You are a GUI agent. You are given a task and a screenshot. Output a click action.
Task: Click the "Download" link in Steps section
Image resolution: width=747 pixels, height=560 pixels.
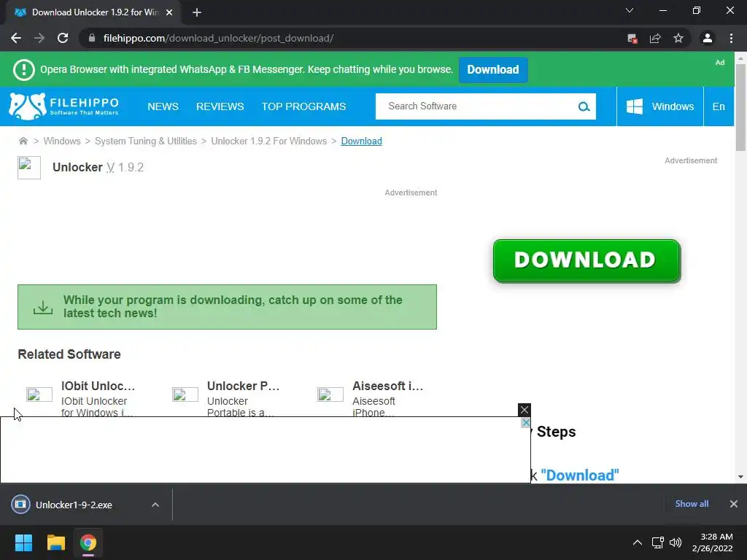[x=580, y=475]
